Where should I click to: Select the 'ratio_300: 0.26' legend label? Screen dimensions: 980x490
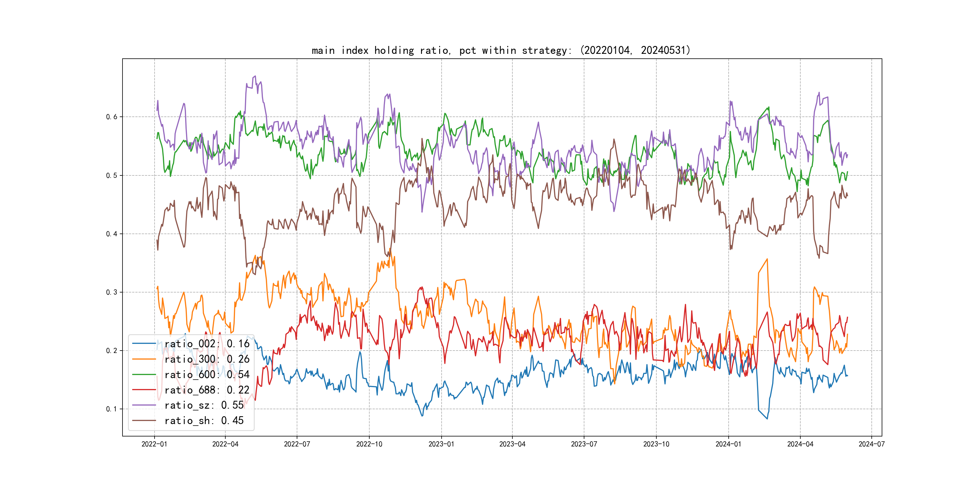207,359
